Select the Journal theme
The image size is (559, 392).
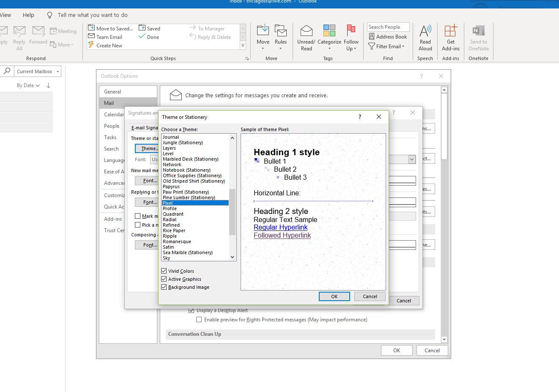pos(195,137)
